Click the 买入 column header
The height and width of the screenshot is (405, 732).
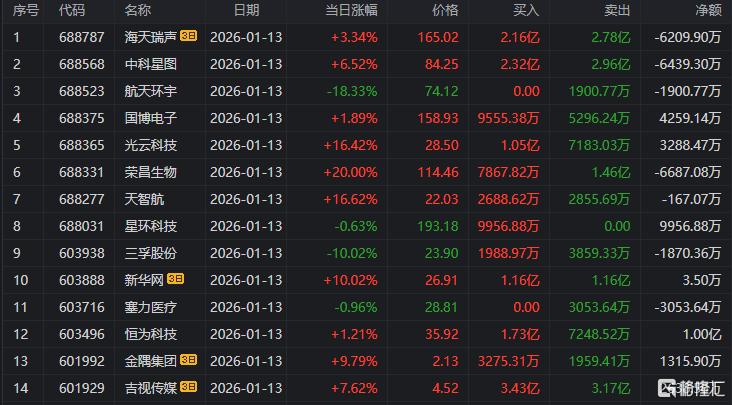click(x=526, y=10)
